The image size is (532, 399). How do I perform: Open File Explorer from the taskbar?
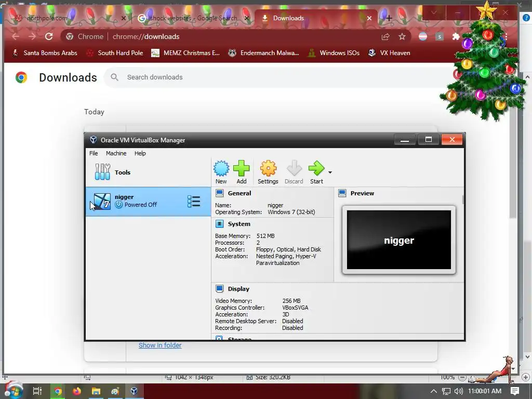click(x=96, y=391)
